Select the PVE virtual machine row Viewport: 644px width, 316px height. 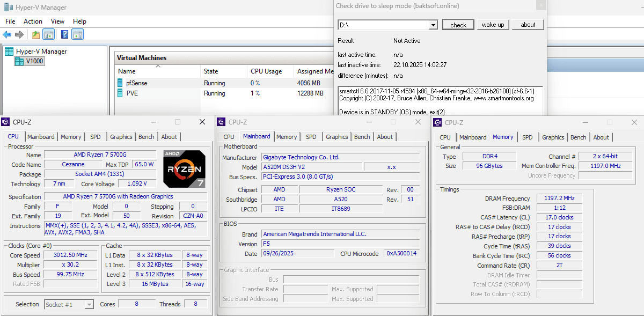tap(224, 93)
